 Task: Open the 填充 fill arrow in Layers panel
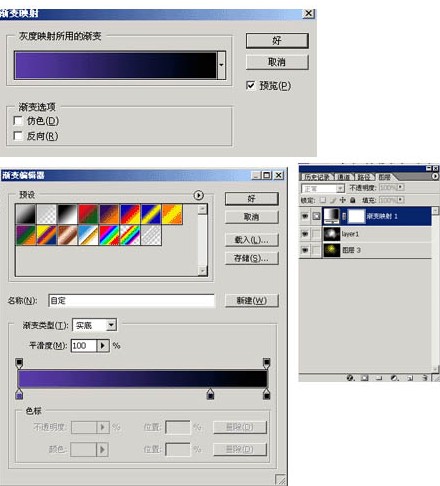(x=401, y=200)
